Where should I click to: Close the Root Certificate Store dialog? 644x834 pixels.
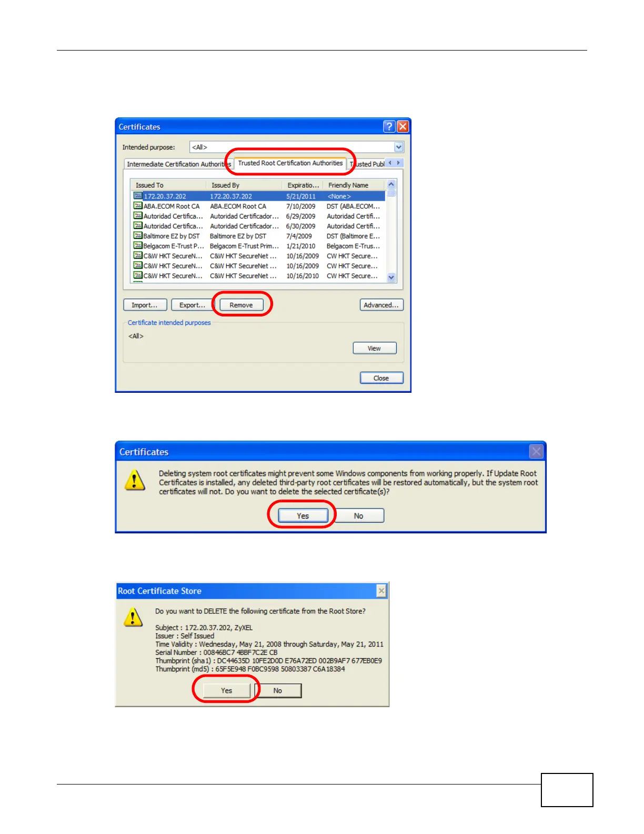[381, 591]
